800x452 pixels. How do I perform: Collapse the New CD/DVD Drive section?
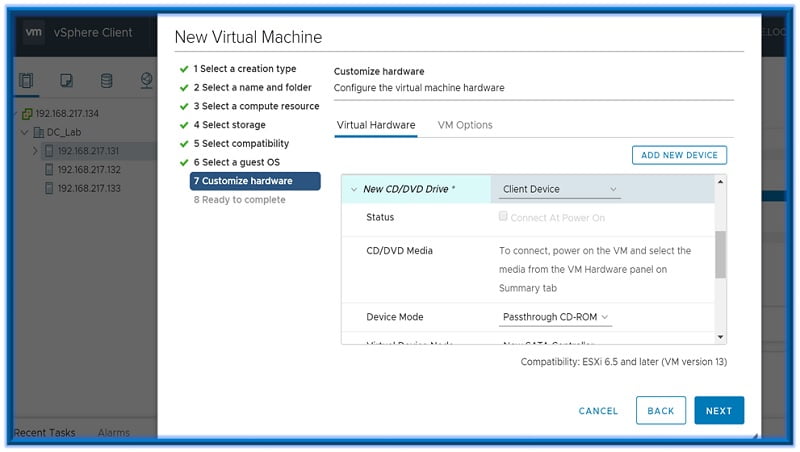click(x=353, y=189)
